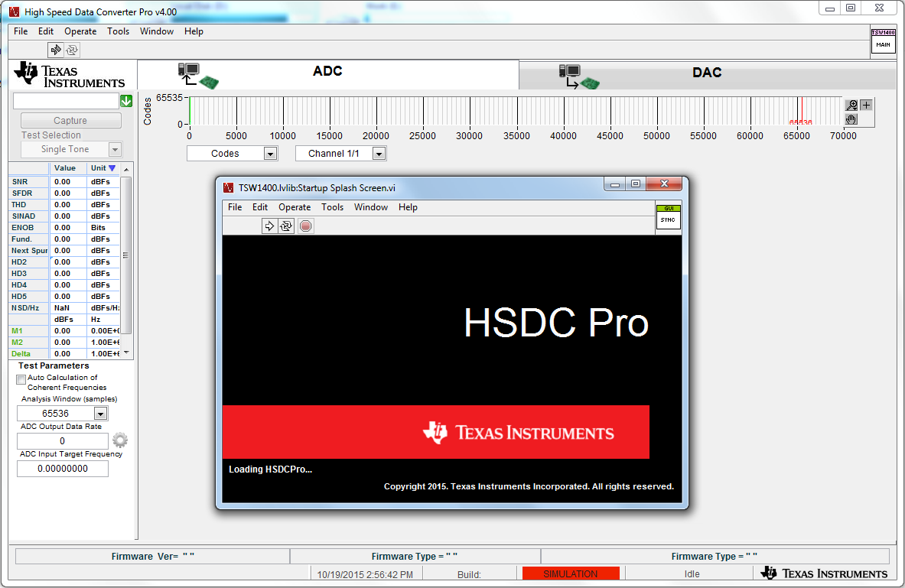Click the Run arrow in splash window

[269, 226]
